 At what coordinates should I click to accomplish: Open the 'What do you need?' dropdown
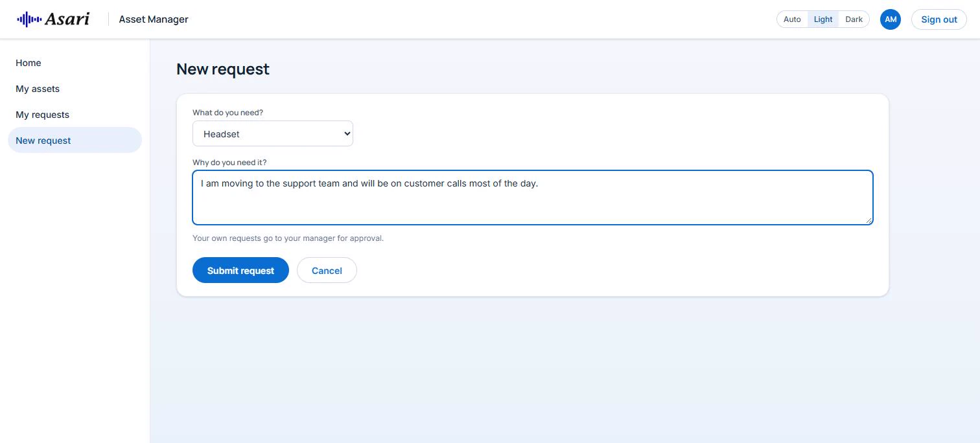point(273,133)
